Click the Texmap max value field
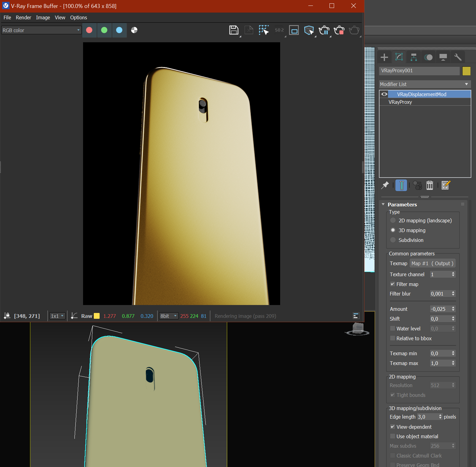 pos(440,363)
